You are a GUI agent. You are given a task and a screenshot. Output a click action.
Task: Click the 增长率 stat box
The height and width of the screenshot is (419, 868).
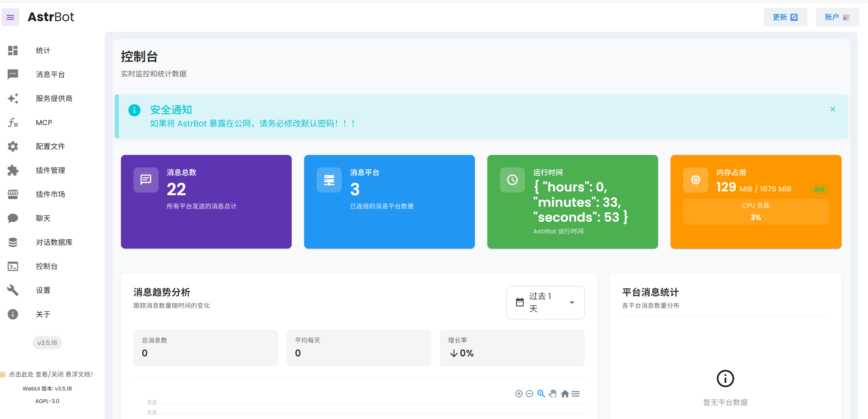512,348
